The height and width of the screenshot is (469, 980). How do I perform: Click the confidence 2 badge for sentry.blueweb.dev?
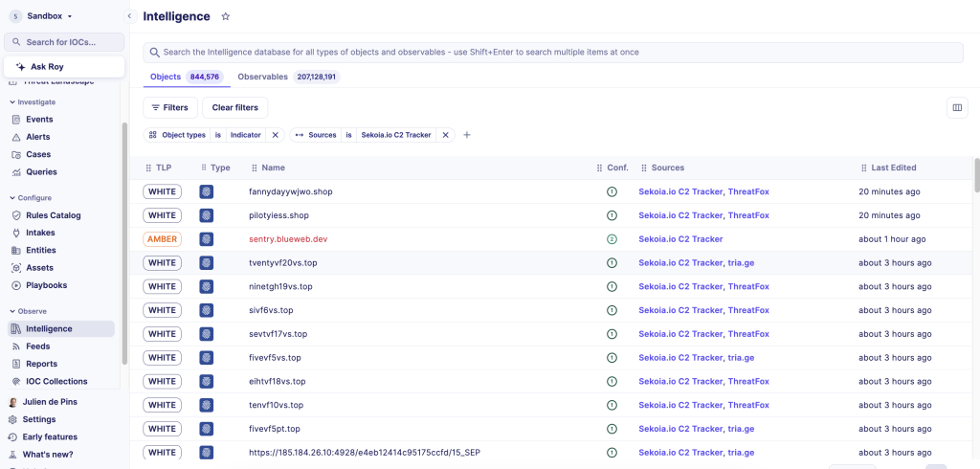point(612,239)
